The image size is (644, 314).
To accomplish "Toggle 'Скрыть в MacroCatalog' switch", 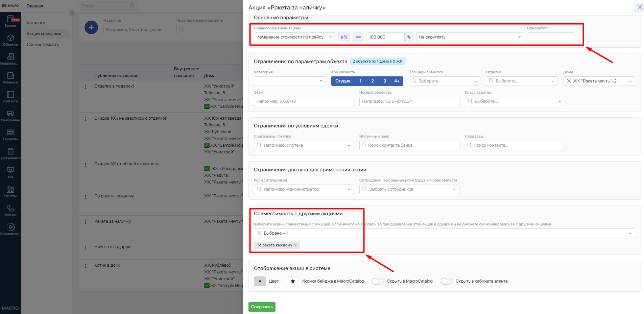I will click(378, 281).
